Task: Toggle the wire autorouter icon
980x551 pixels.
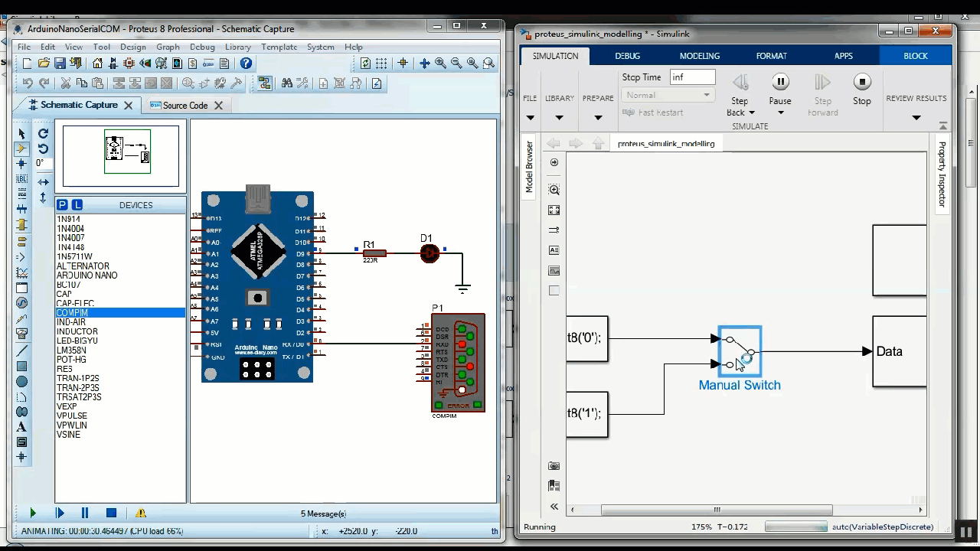Action: pyautogui.click(x=264, y=83)
